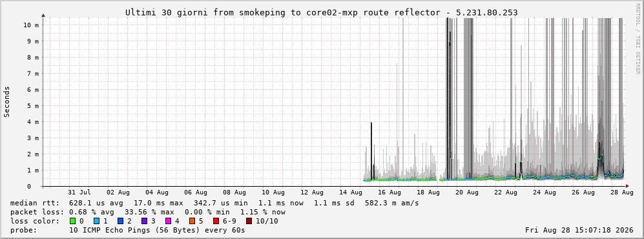Click the 31 Jul date label
644x239 pixels.
pyautogui.click(x=79, y=192)
